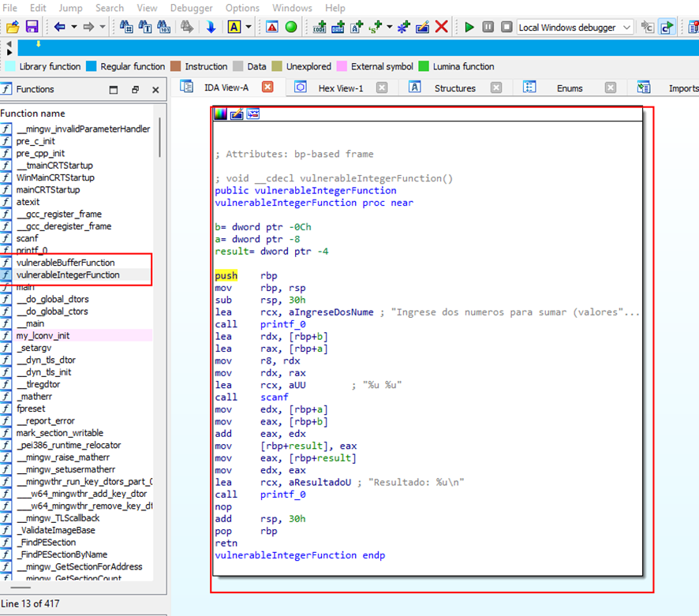Select vulnerableBufferFunction in the functions list
The width and height of the screenshot is (699, 616).
[x=65, y=263]
